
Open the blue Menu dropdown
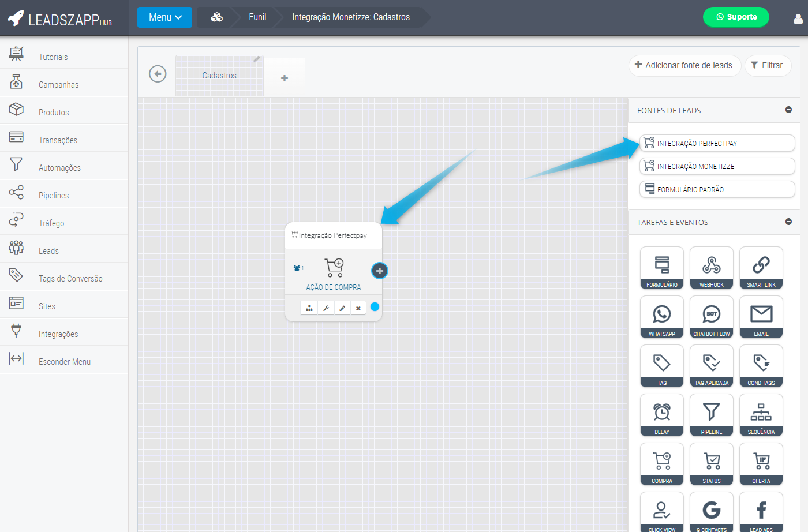(164, 17)
